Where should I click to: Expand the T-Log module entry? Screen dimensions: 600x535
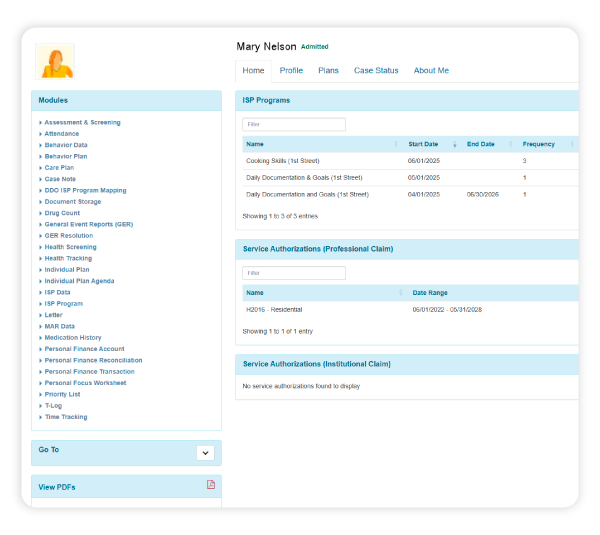click(x=52, y=406)
